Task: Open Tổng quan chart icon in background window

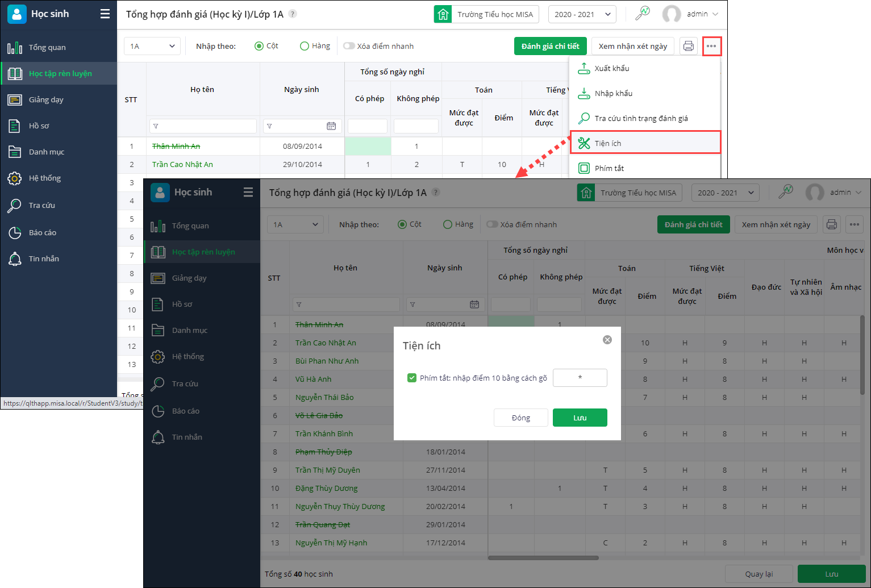Action: click(15, 48)
